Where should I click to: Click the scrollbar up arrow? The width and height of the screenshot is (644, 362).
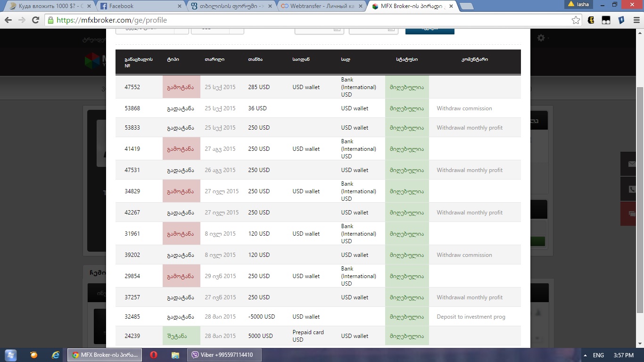click(x=640, y=33)
